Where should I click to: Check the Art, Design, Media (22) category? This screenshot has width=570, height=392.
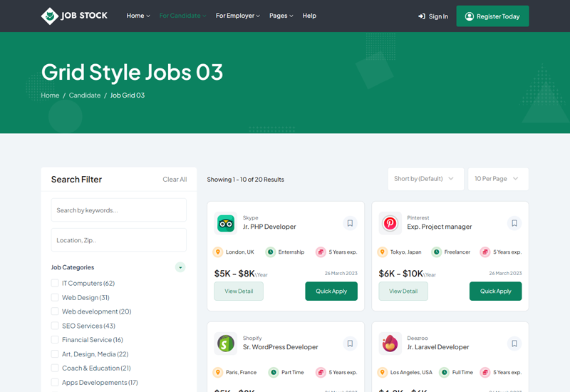click(55, 354)
